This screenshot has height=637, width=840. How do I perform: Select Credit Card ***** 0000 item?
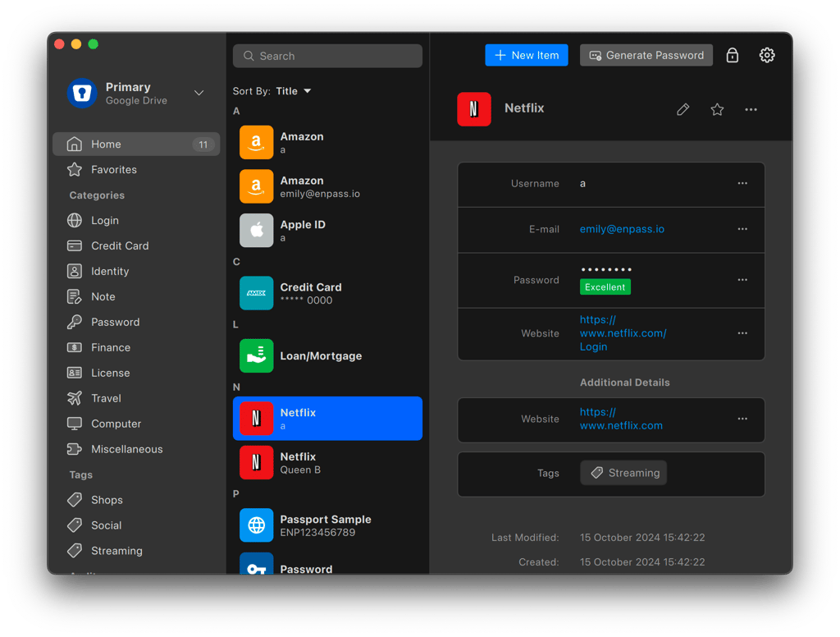point(327,293)
